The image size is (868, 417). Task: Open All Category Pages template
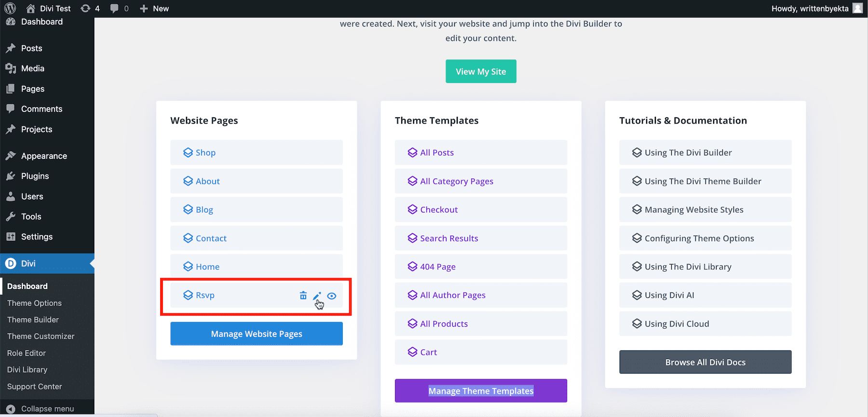click(481, 181)
